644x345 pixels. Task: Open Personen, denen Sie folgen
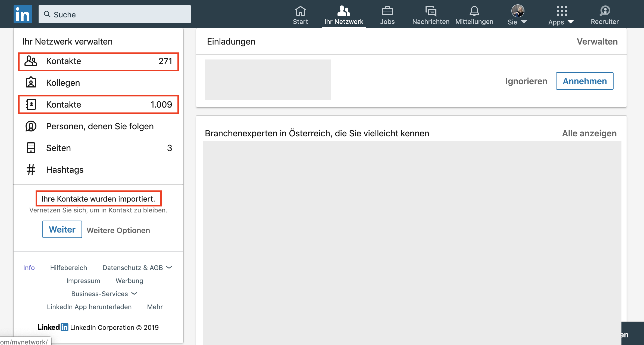pos(100,126)
